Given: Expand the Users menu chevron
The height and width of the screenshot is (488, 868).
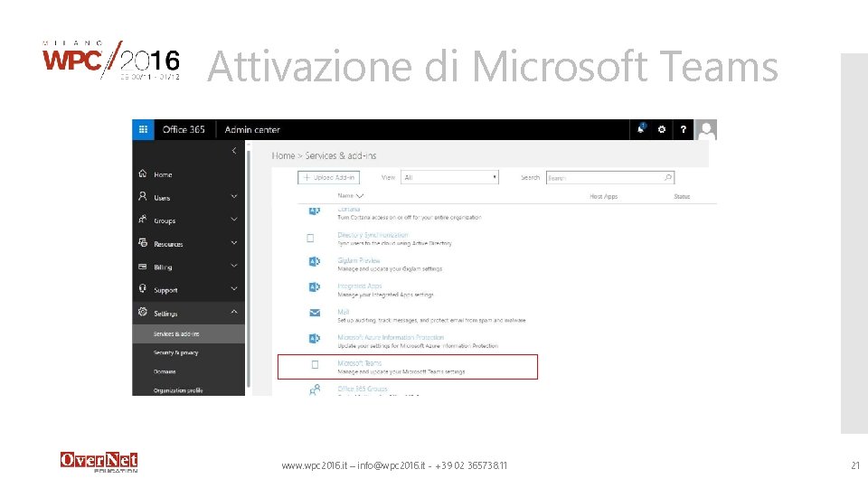Looking at the screenshot, I should coord(234,196).
